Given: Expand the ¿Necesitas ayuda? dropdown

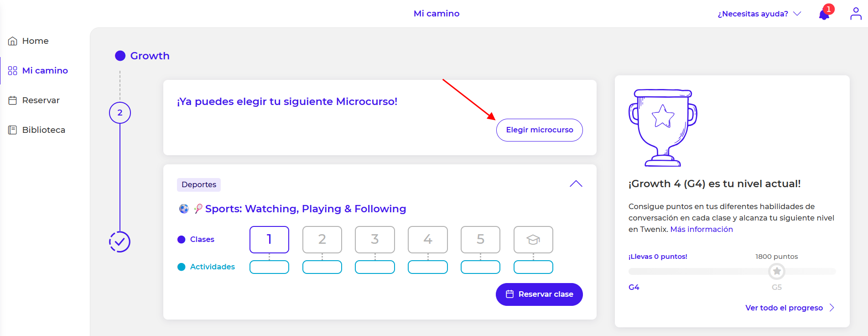Looking at the screenshot, I should 759,14.
